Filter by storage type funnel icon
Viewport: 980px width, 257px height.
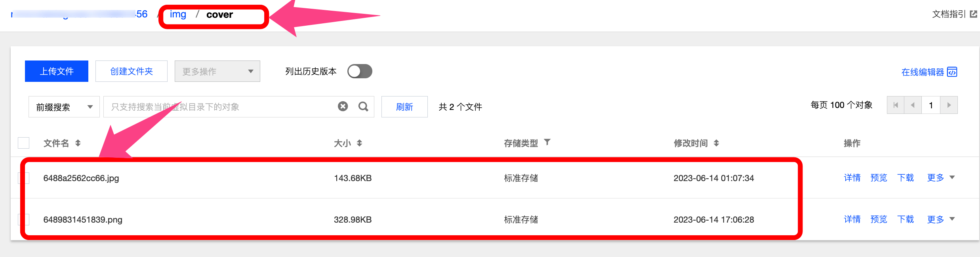(547, 142)
